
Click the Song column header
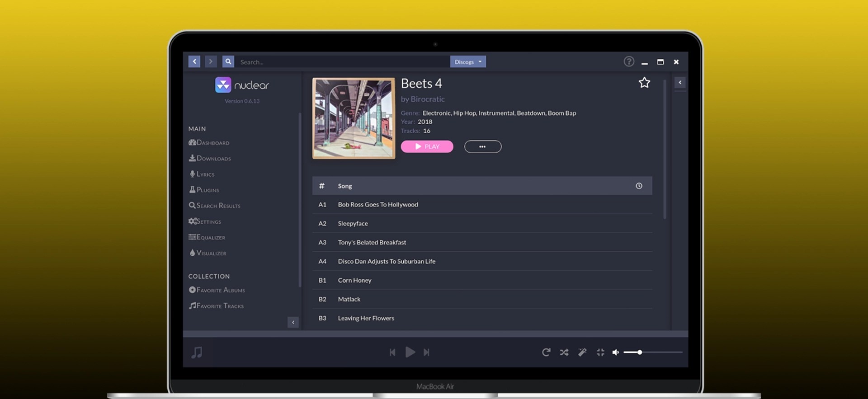pos(345,186)
